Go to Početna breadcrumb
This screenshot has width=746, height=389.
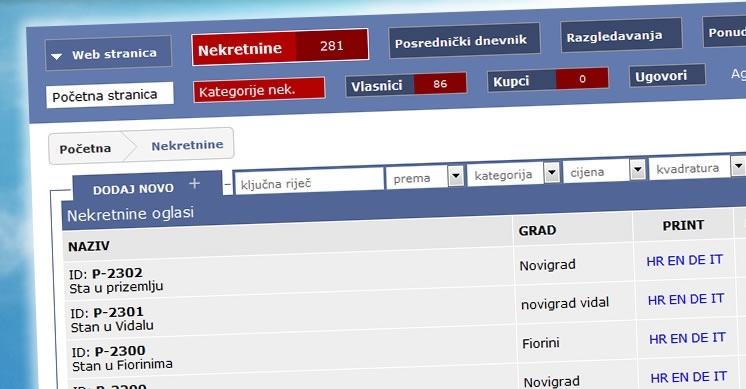pos(85,149)
